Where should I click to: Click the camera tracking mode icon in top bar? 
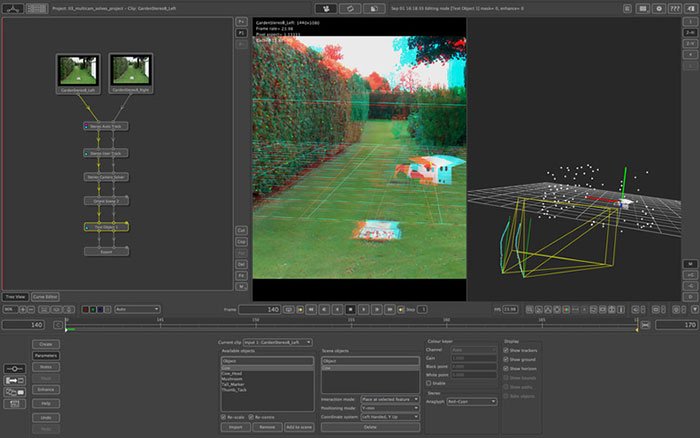[326, 8]
